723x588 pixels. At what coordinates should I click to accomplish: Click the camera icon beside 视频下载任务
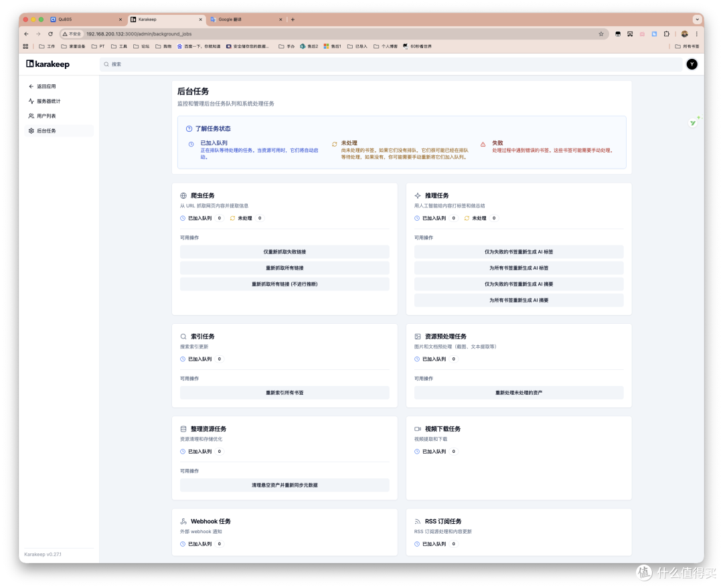(x=417, y=429)
